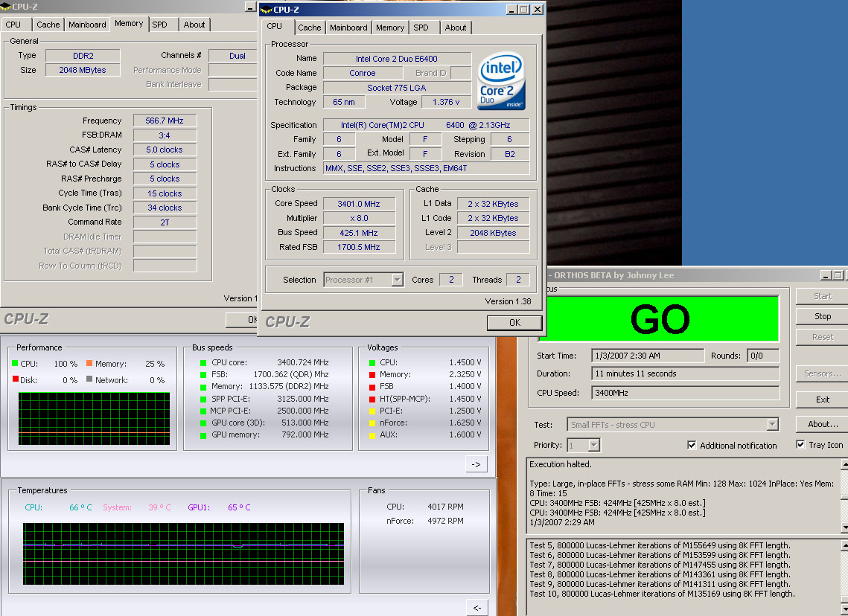
Task: Click the Rounds field showing 0/0
Action: click(x=763, y=356)
